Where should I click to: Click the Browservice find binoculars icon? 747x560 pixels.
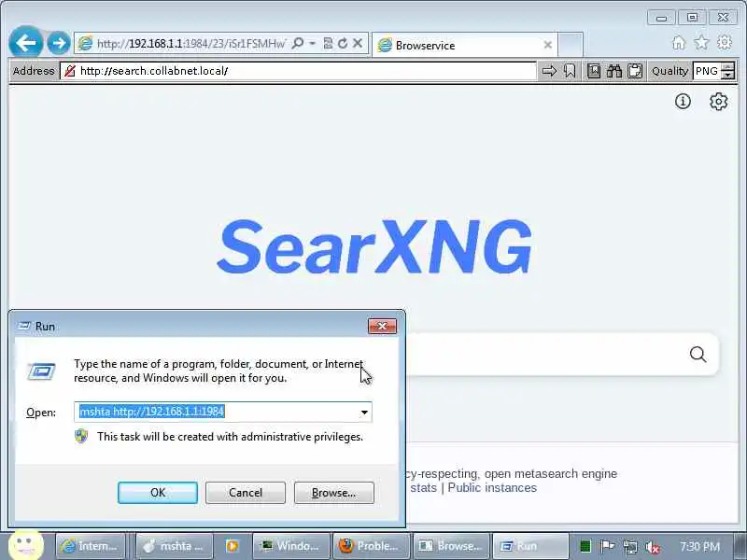point(614,71)
